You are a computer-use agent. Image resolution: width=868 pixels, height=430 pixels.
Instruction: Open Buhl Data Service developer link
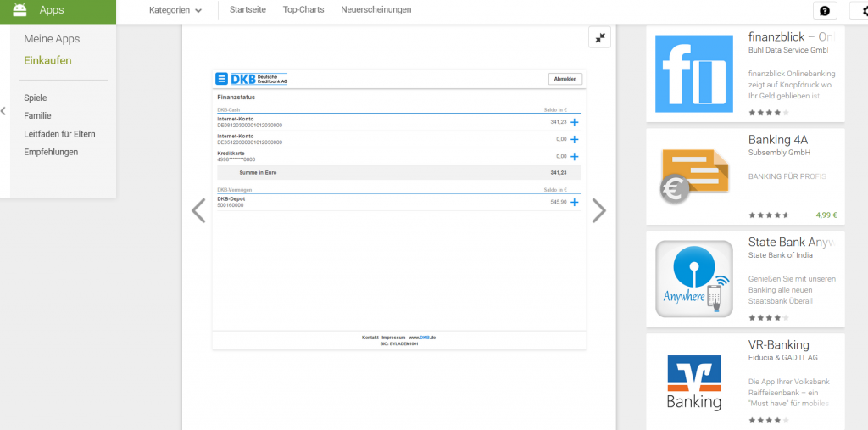click(788, 50)
